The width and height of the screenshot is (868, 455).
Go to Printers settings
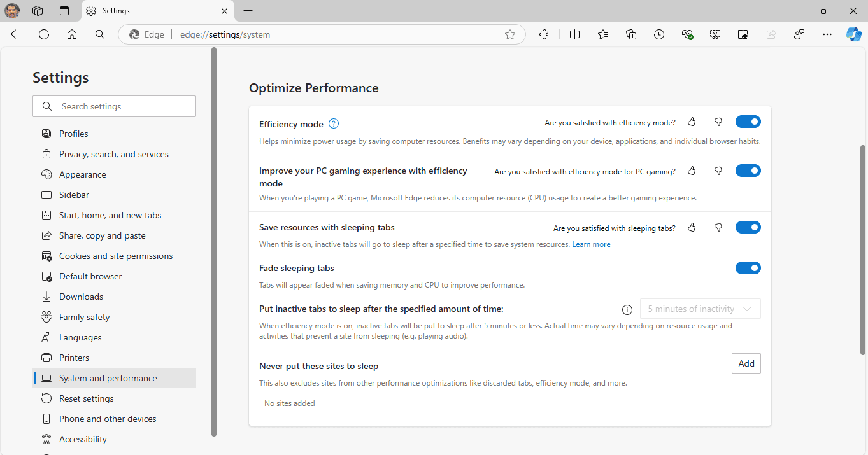coord(114,358)
